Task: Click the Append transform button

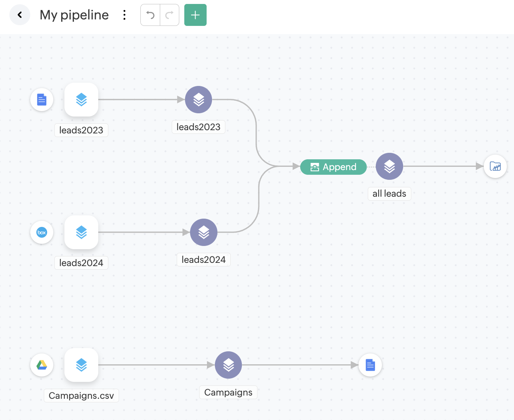Action: click(333, 167)
